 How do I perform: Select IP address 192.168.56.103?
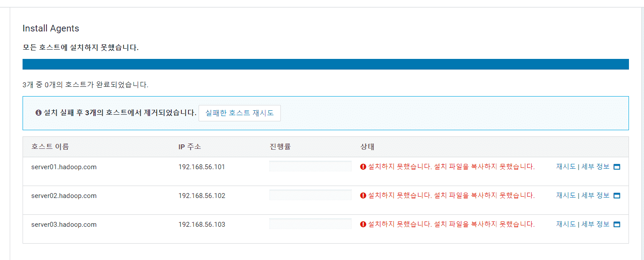pos(202,225)
